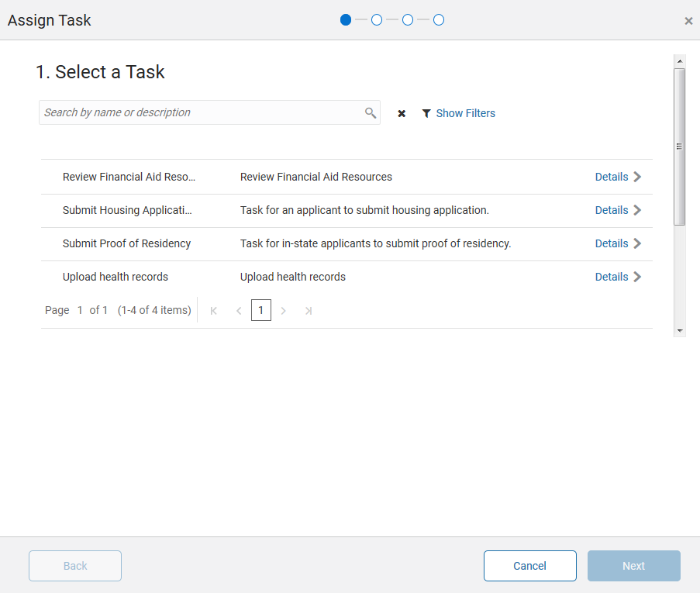Viewport: 700px width, 593px height.
Task: Go to next page of results
Action: 284,311
